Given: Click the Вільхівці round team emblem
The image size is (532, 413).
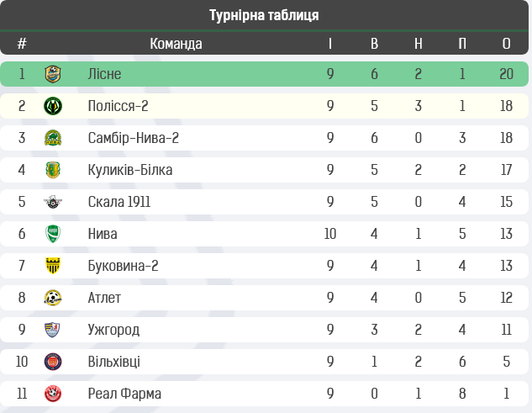Looking at the screenshot, I should click(x=53, y=362).
